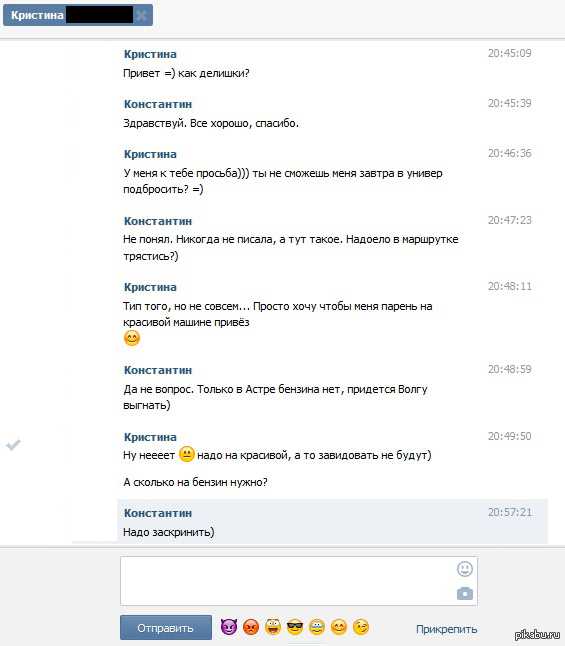The height and width of the screenshot is (646, 565).
Task: Click the smiley emoji under красивой машине привёз
Action: pos(131,338)
